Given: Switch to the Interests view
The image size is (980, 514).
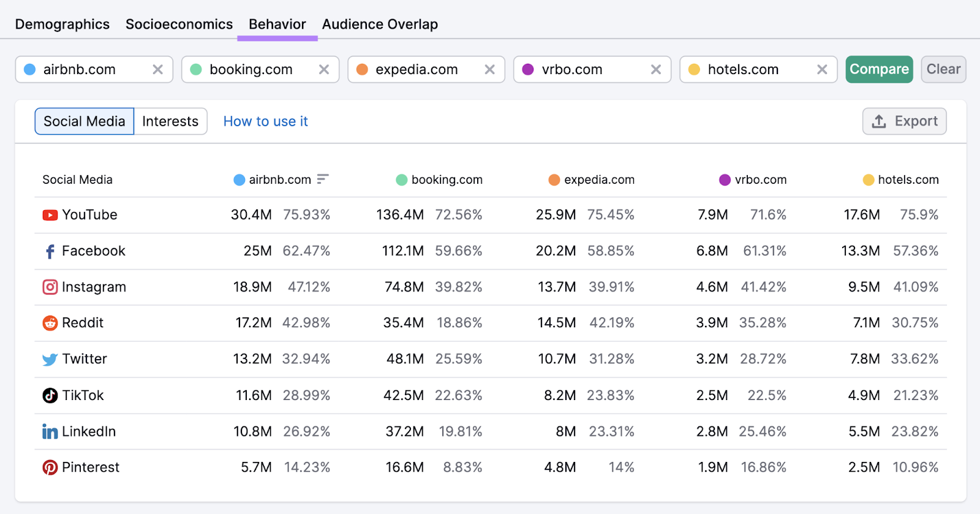Looking at the screenshot, I should tap(170, 121).
